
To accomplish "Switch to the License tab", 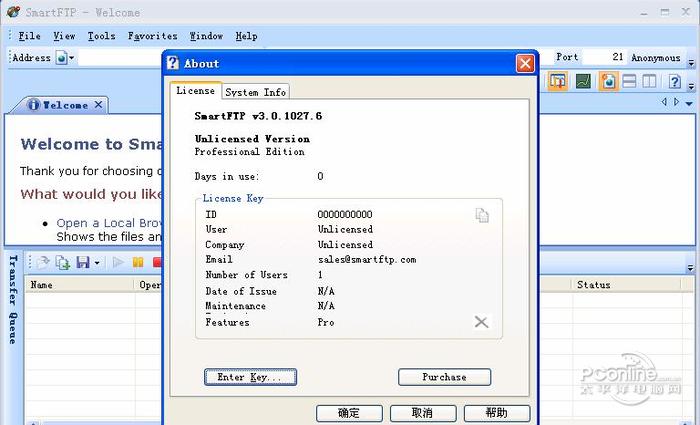I will (x=196, y=91).
